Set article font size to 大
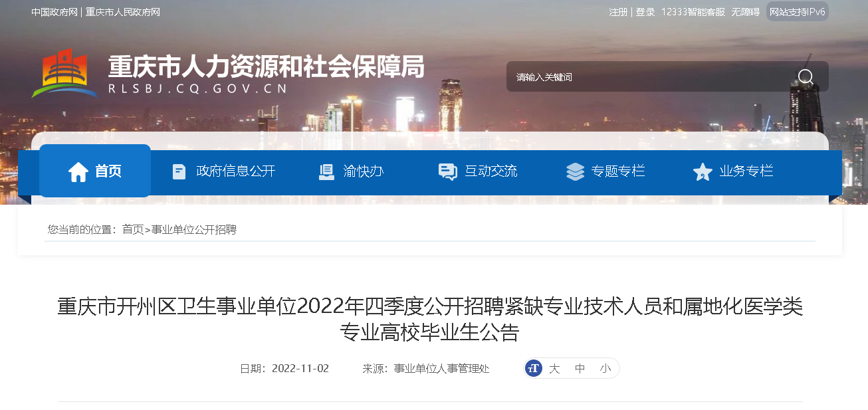The image size is (868, 410). (554, 368)
